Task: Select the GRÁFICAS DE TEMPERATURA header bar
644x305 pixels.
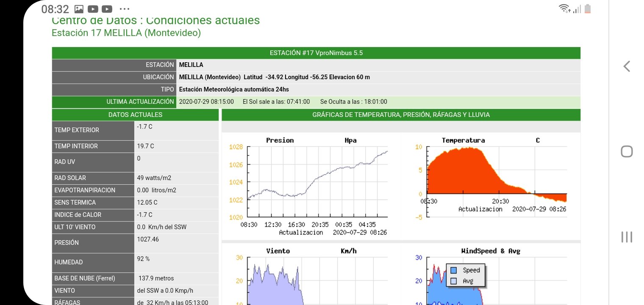Action: tap(401, 115)
